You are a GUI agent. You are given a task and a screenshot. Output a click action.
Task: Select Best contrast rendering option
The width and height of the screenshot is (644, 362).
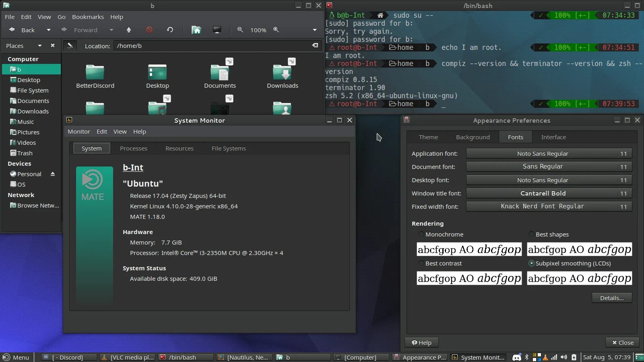click(440, 263)
